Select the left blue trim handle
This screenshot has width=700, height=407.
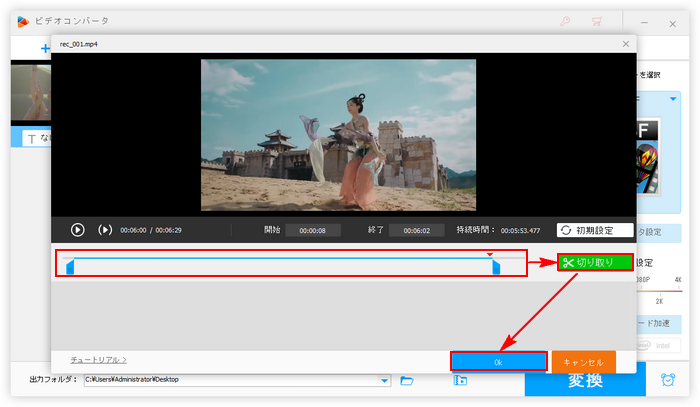tap(70, 267)
